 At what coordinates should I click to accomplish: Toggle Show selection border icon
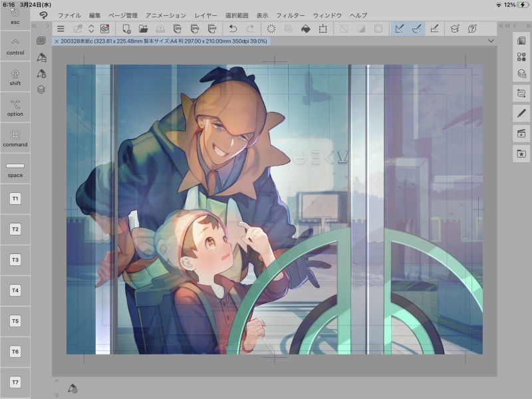(x=378, y=29)
